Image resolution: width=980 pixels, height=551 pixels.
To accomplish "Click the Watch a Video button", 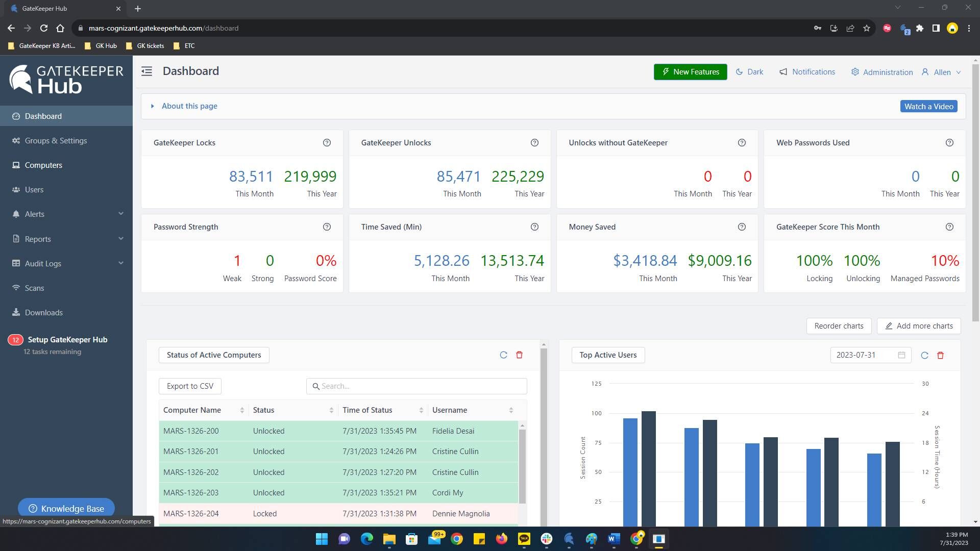I will coord(928,106).
